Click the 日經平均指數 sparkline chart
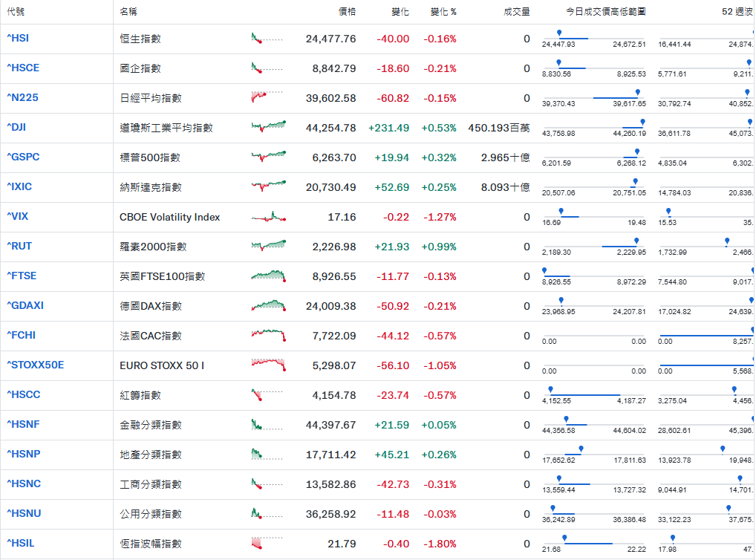This screenshot has height=560, width=756. [268, 97]
